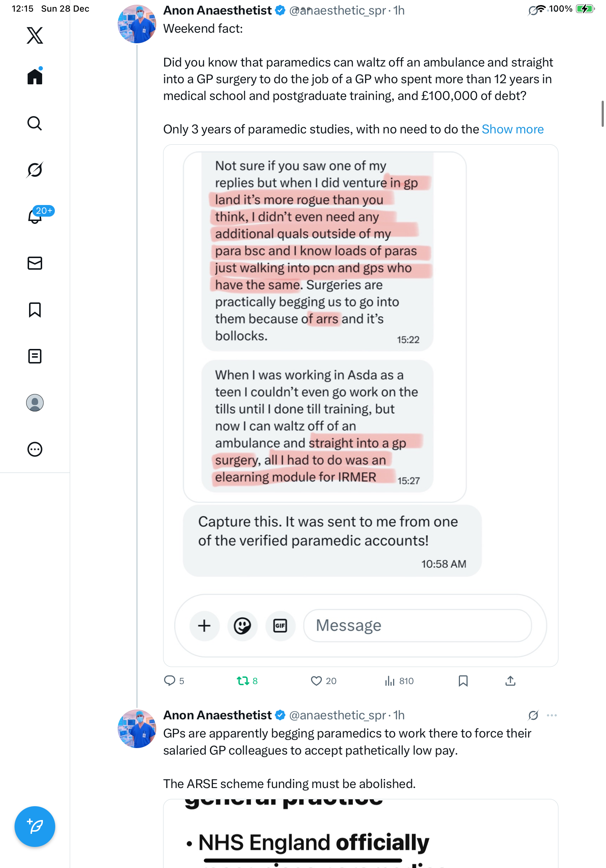The image size is (606, 868).
Task: Toggle repost on the Weekend fact tweet
Action: click(x=243, y=681)
